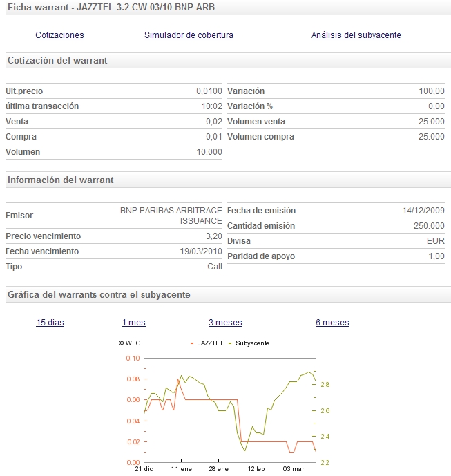This screenshot has width=451, height=476.
Task: Click the Ult.precio value 0,0100
Action: tap(209, 91)
